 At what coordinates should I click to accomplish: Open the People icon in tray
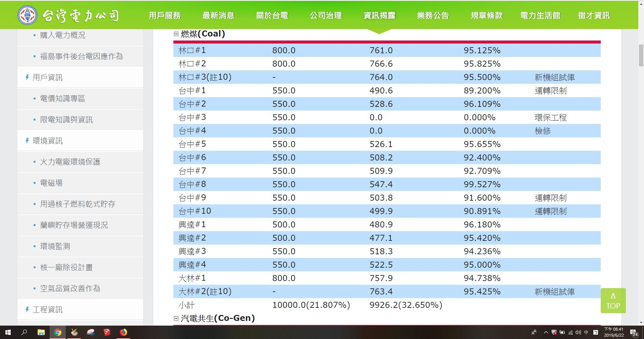click(534, 332)
